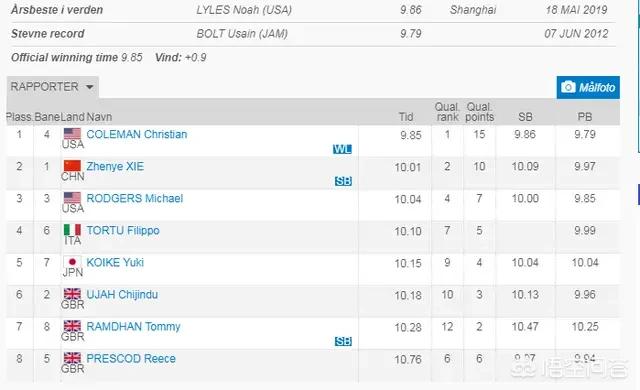This screenshot has width=640, height=390.
Task: Click the RAPPORTER dropdown arrow
Action: pos(89,87)
